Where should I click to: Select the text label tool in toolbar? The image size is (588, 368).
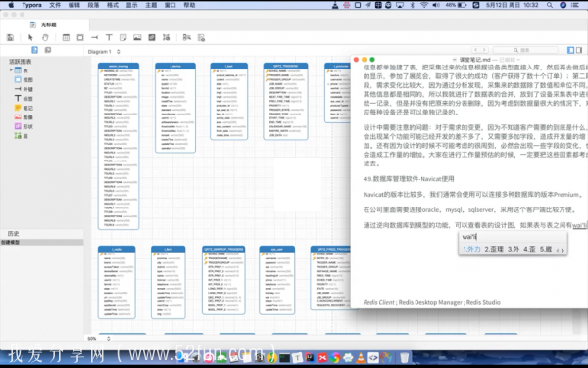click(109, 37)
